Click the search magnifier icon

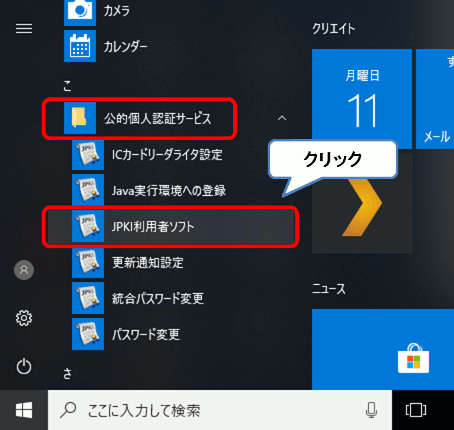click(68, 410)
